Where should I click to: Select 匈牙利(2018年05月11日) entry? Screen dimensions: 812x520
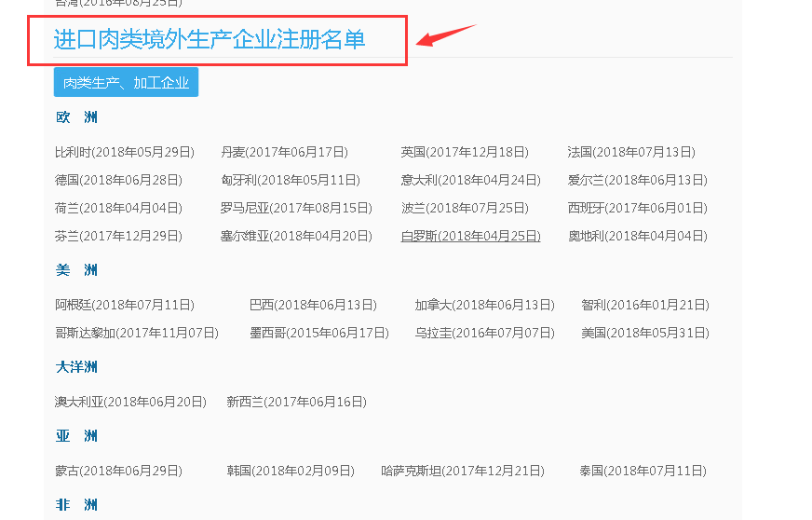click(291, 180)
